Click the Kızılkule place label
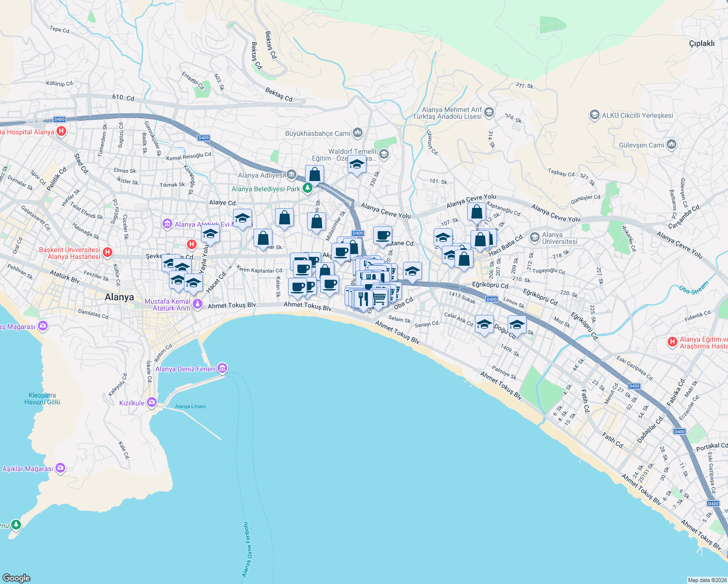This screenshot has width=728, height=584. coord(132,403)
